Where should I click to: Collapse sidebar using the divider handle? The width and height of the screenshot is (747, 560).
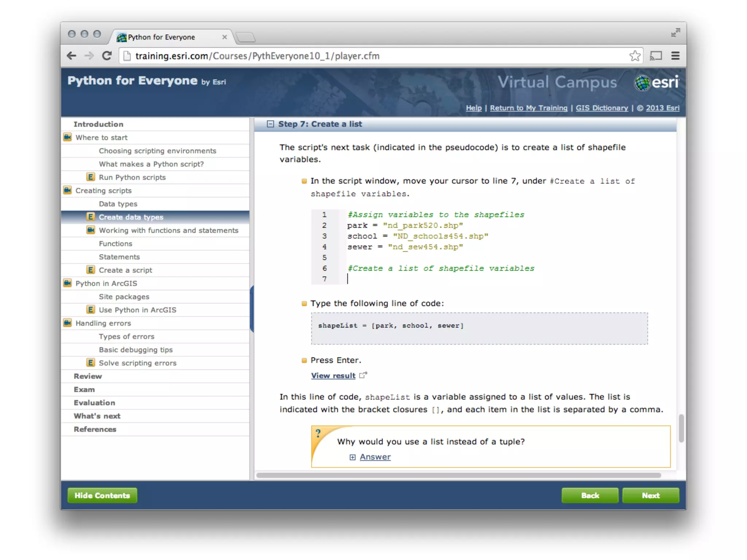[252, 309]
